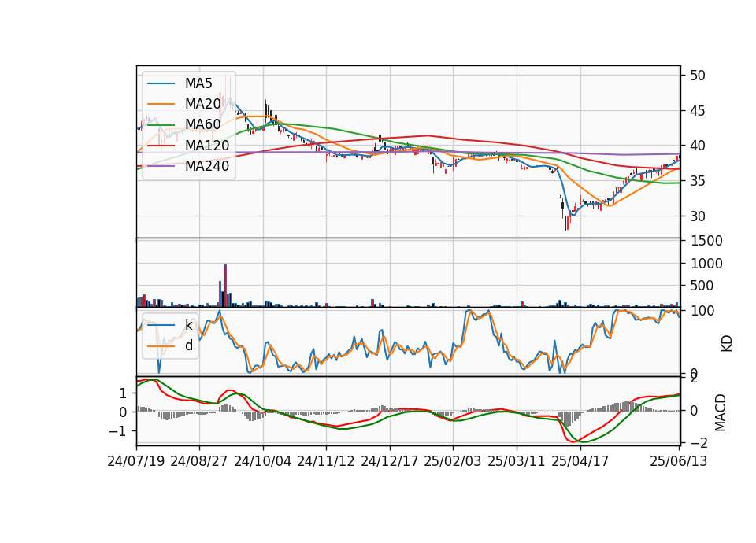Click the orange MA20 legend line swatch

161,104
